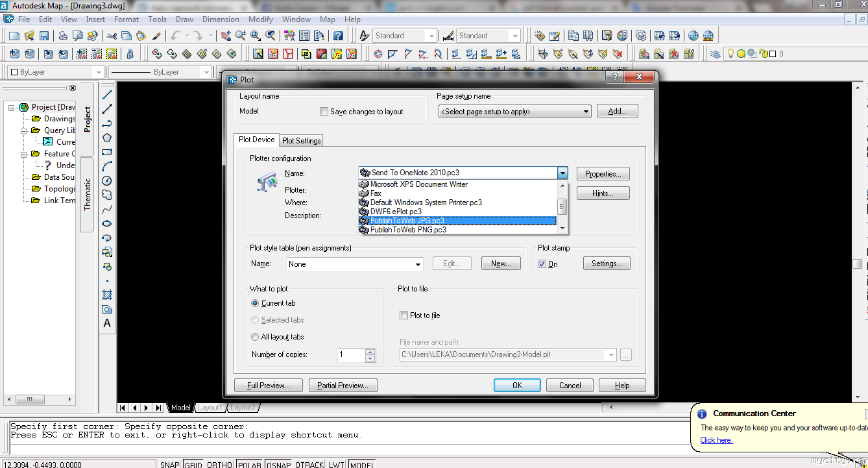Click OK in the Plot dialog
Viewport: 868px width, 468px height.
pos(517,386)
